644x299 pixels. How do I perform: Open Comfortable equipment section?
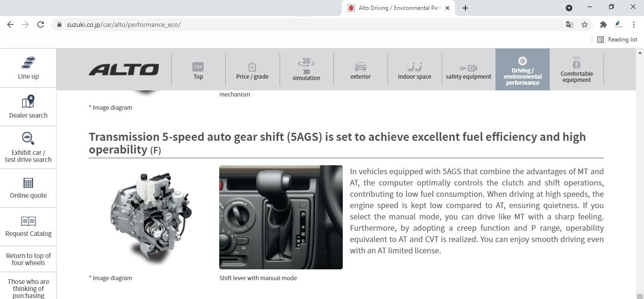click(x=577, y=70)
